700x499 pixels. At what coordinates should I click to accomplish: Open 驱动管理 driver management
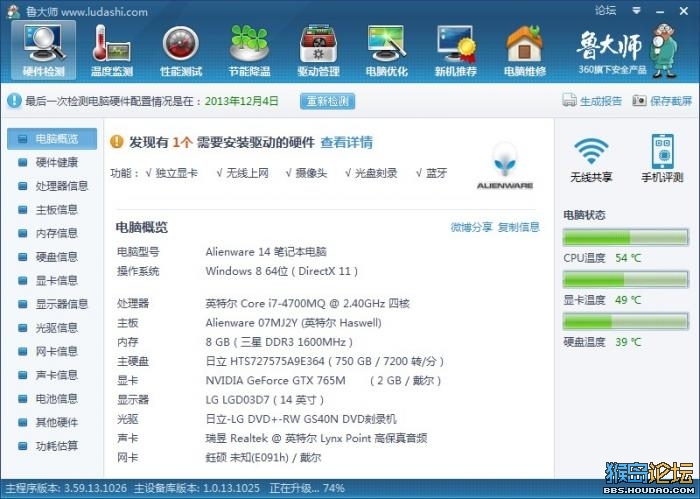318,50
